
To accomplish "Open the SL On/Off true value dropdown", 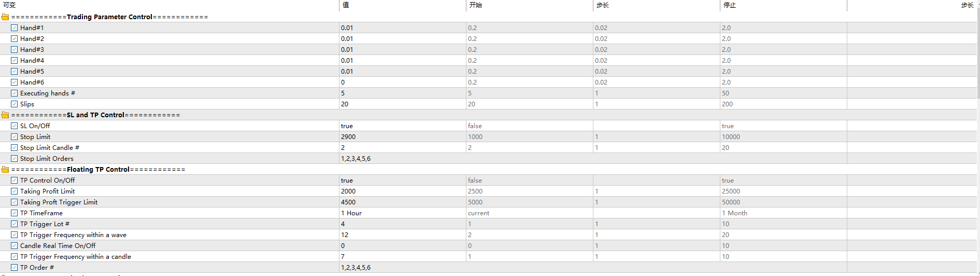I will point(402,126).
